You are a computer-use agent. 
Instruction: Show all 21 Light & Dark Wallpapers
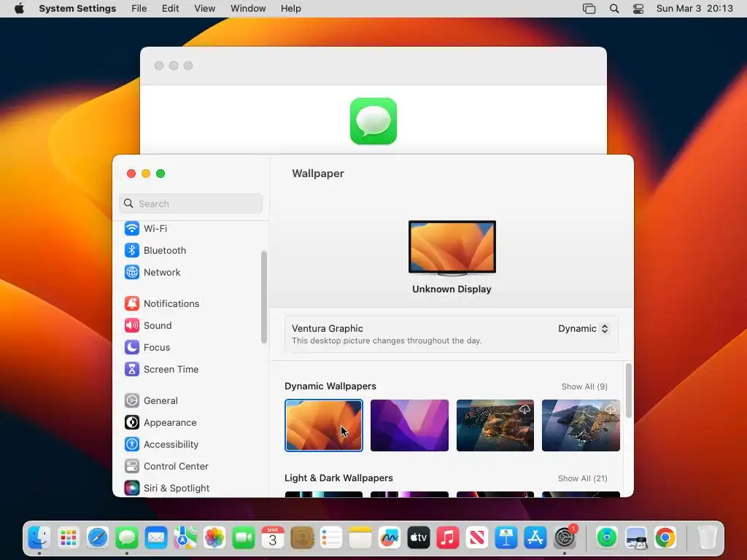coord(583,478)
